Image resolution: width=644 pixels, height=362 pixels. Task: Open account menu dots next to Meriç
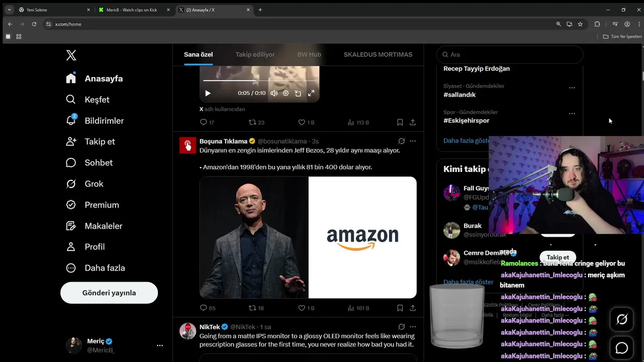[159, 345]
